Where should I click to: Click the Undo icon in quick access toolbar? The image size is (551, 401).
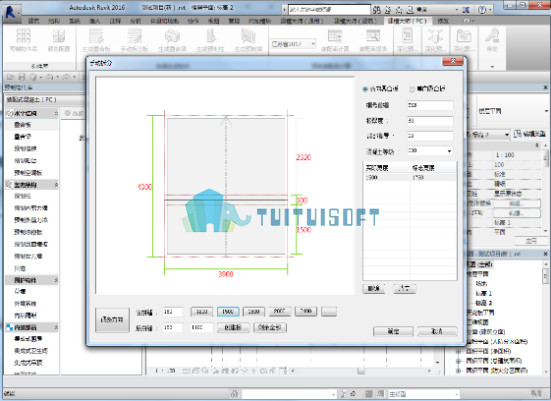[50, 77]
